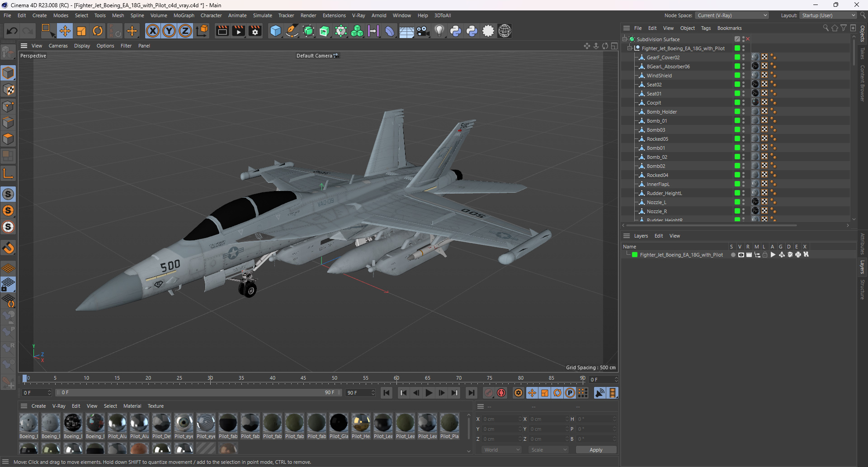Click the start frame 0 F stepper
The width and height of the screenshot is (868, 467).
(49, 392)
